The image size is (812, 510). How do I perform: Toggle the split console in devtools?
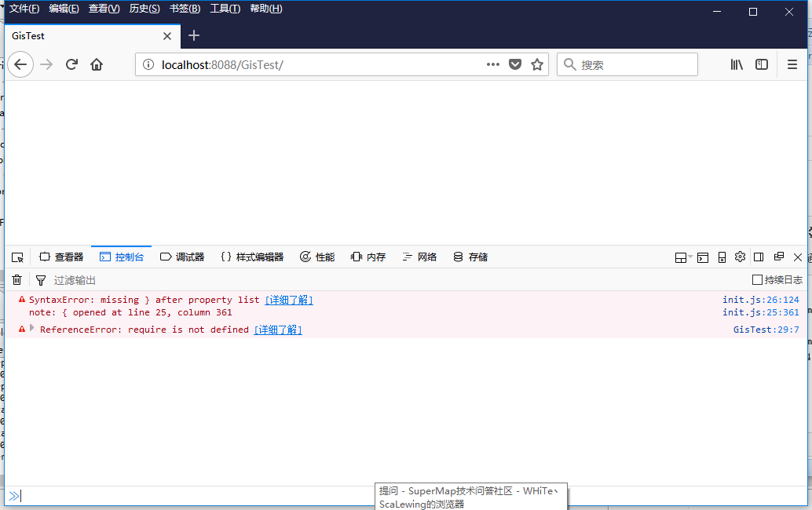(x=703, y=257)
